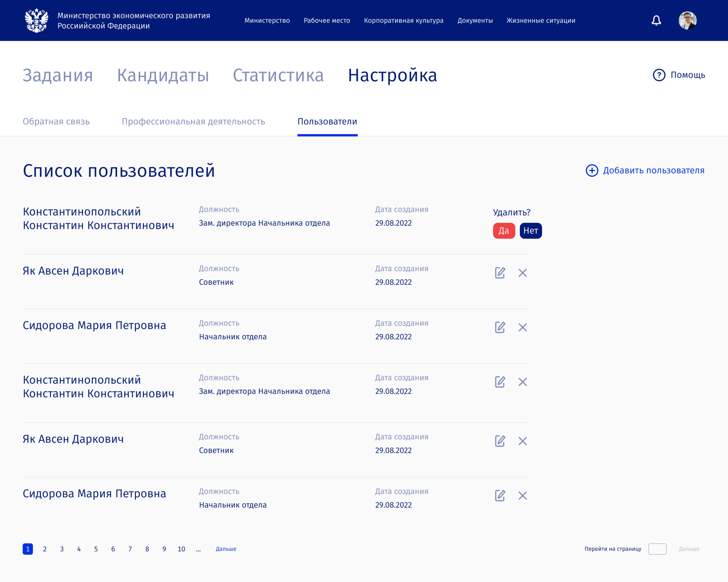Click the user profile avatar
The height and width of the screenshot is (582, 728).
tap(688, 21)
